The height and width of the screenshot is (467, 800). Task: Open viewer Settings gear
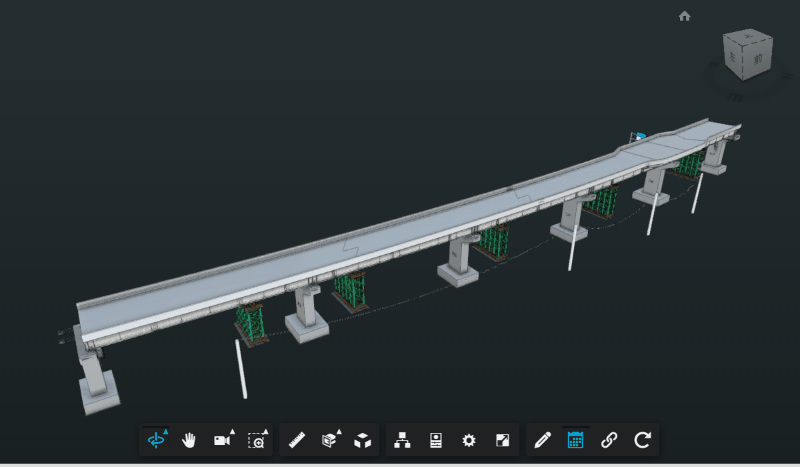pyautogui.click(x=469, y=439)
